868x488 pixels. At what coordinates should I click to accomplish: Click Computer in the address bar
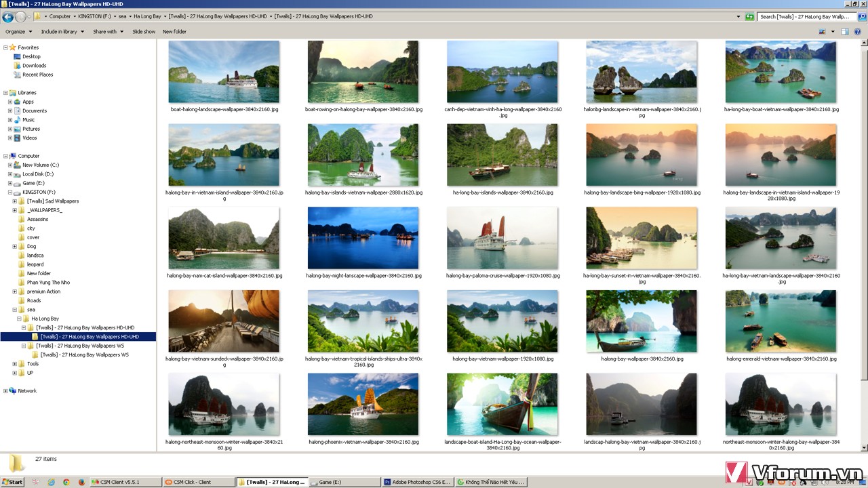[60, 16]
